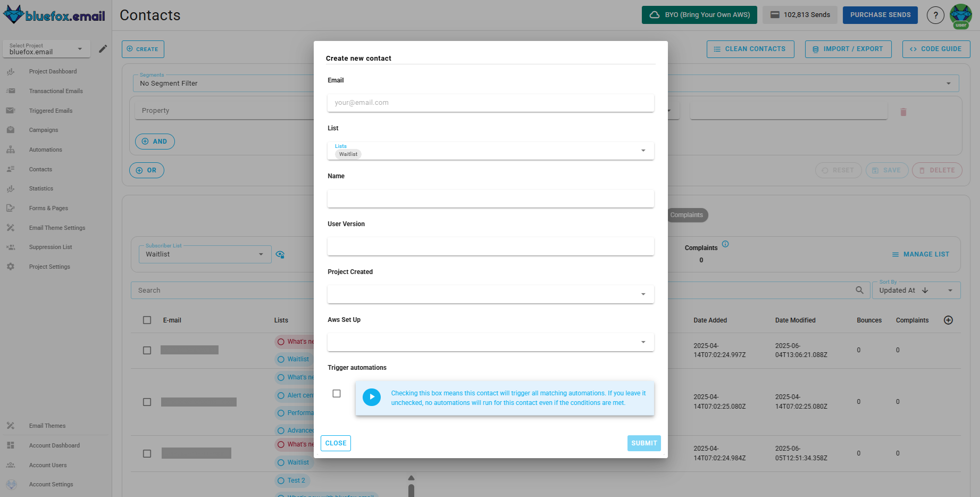Check the first contact row checkbox
Screen dimensions: 980x497
click(x=147, y=350)
